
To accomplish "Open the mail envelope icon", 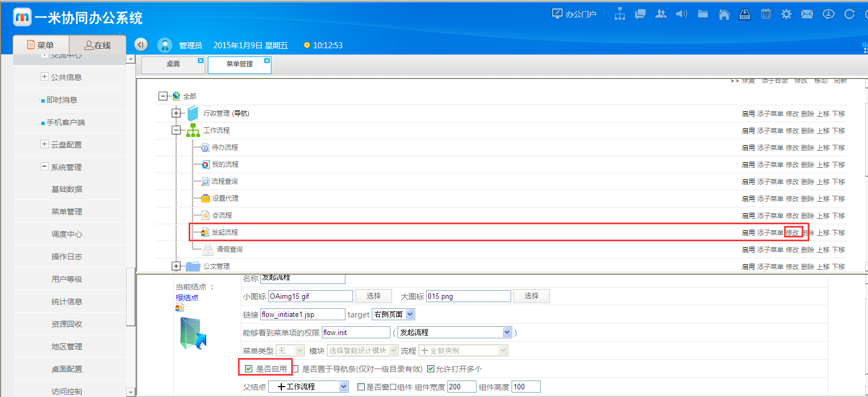I will [x=807, y=14].
